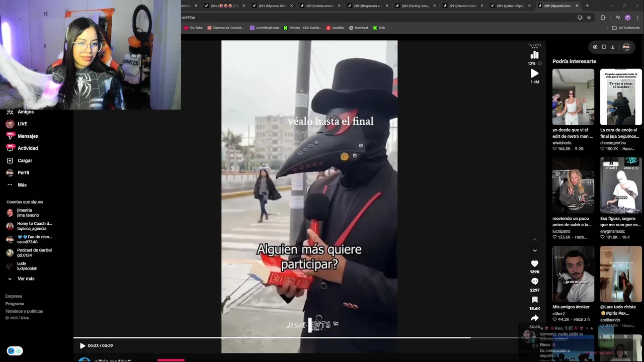Switch to Julieta browser tab
This screenshot has height=362, width=644.
[319, 6]
